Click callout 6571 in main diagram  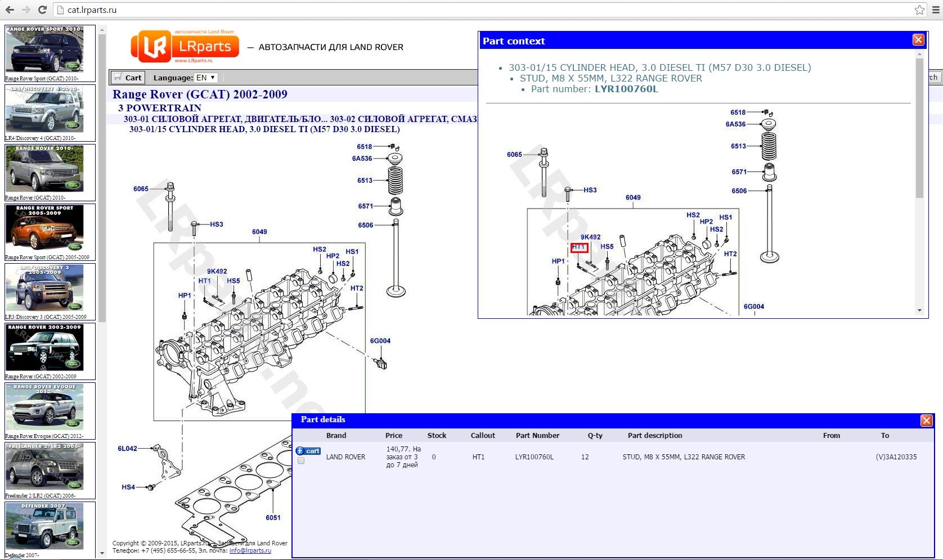(365, 206)
